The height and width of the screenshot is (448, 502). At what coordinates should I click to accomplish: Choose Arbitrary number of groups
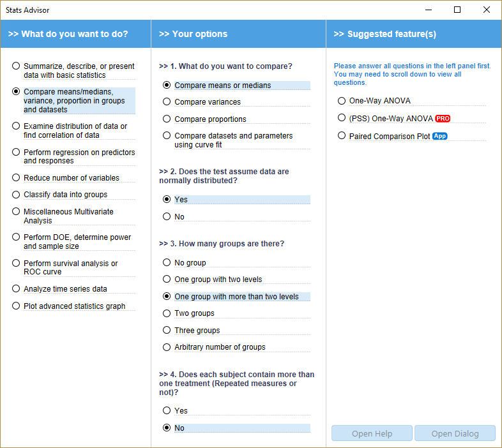(x=167, y=347)
